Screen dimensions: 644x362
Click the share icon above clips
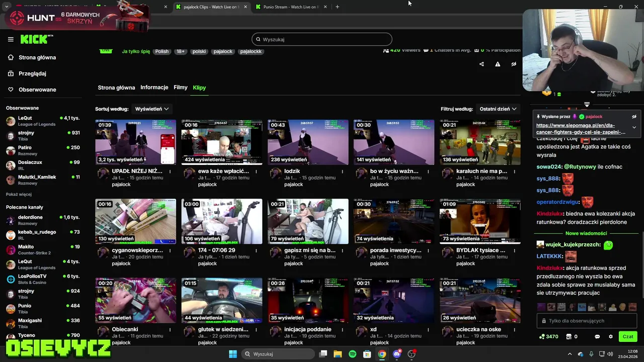click(x=481, y=64)
